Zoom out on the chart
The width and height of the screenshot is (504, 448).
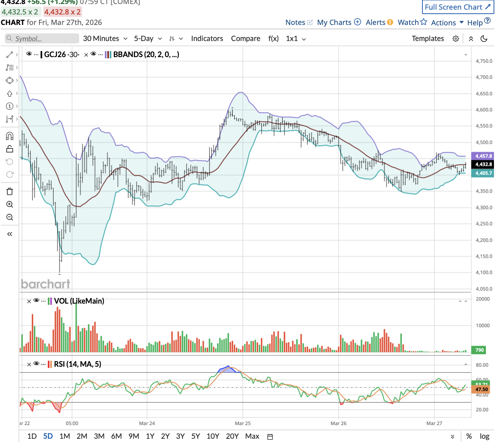coord(10,217)
